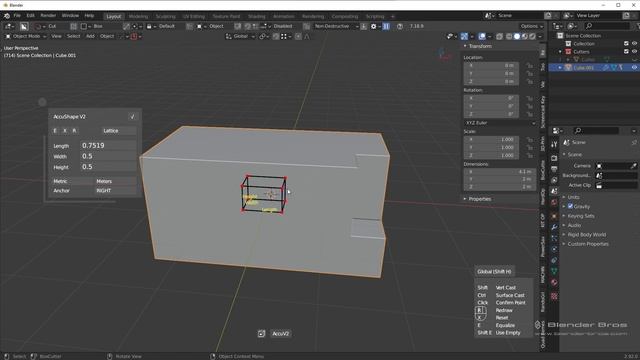Toggle the Gravity checkbox
Screen dimensions: 640x360
click(570, 206)
